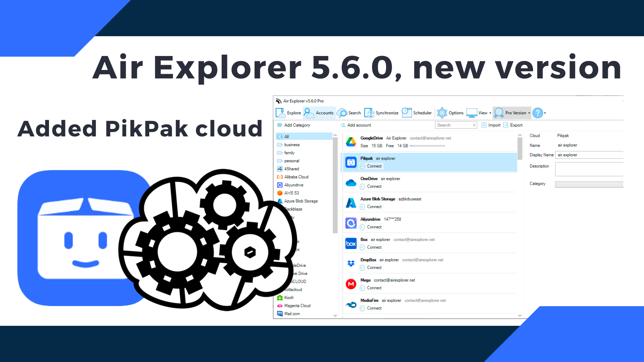Expand the View menu

click(482, 113)
